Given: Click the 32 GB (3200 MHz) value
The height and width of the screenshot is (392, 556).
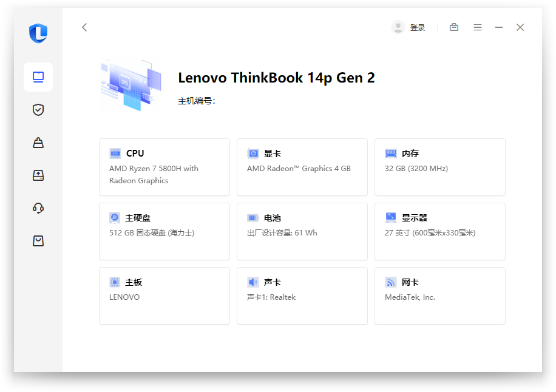Looking at the screenshot, I should [416, 168].
